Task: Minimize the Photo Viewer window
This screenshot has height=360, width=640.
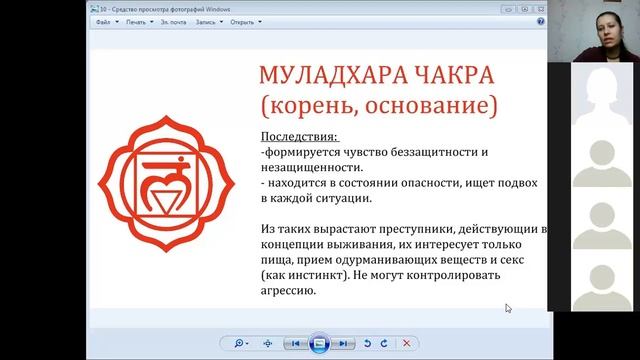Action: tap(508, 9)
